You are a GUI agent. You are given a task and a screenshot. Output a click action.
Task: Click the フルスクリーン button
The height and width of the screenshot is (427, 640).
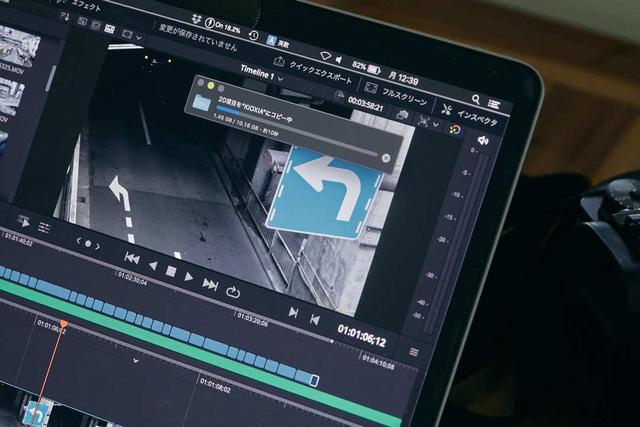(x=396, y=95)
